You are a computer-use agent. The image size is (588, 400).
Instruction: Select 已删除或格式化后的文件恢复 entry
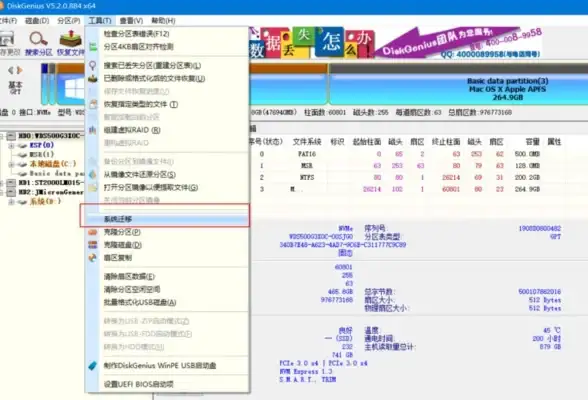167,79
